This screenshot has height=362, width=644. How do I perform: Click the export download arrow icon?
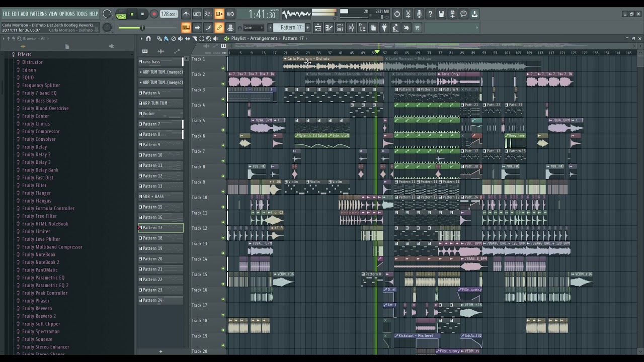click(474, 14)
